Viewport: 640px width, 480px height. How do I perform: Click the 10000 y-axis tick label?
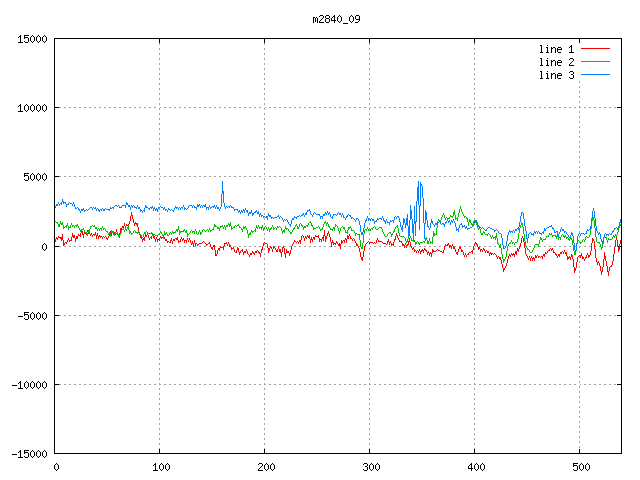pyautogui.click(x=31, y=108)
